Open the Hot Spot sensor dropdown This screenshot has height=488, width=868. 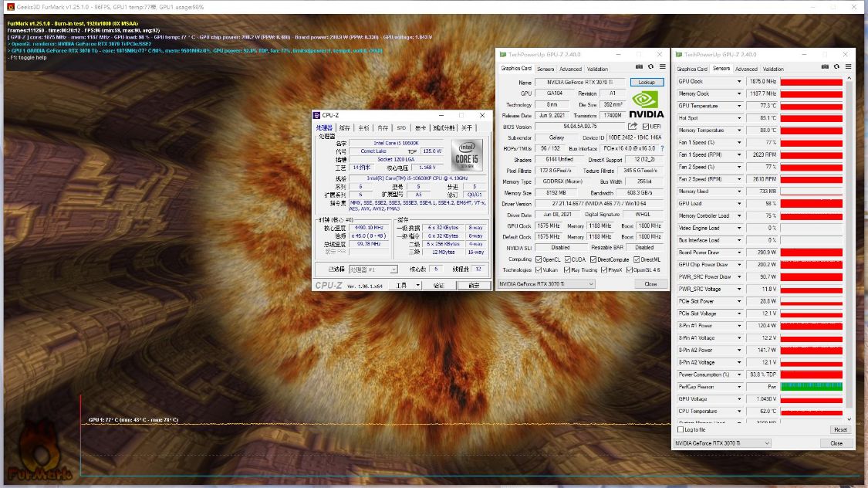(738, 118)
